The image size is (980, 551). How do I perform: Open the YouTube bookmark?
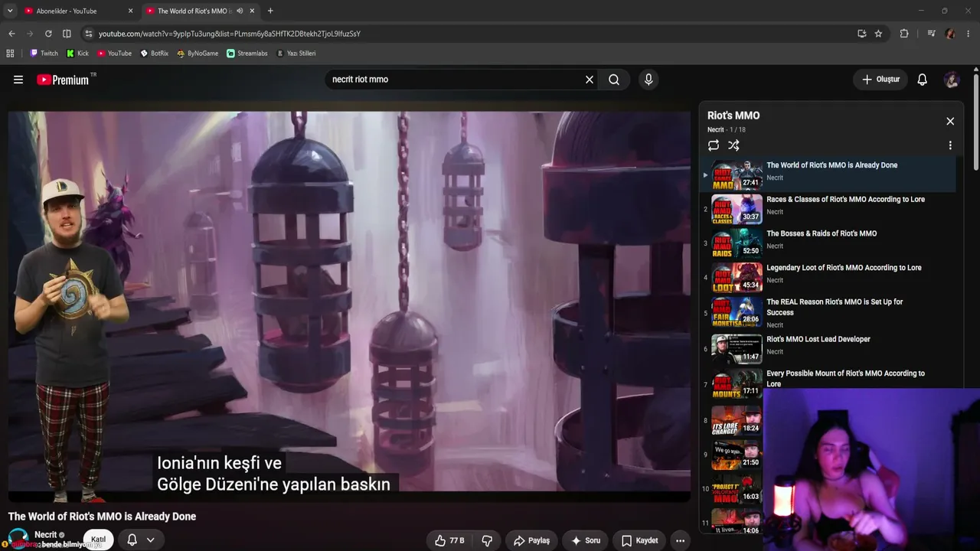point(114,54)
